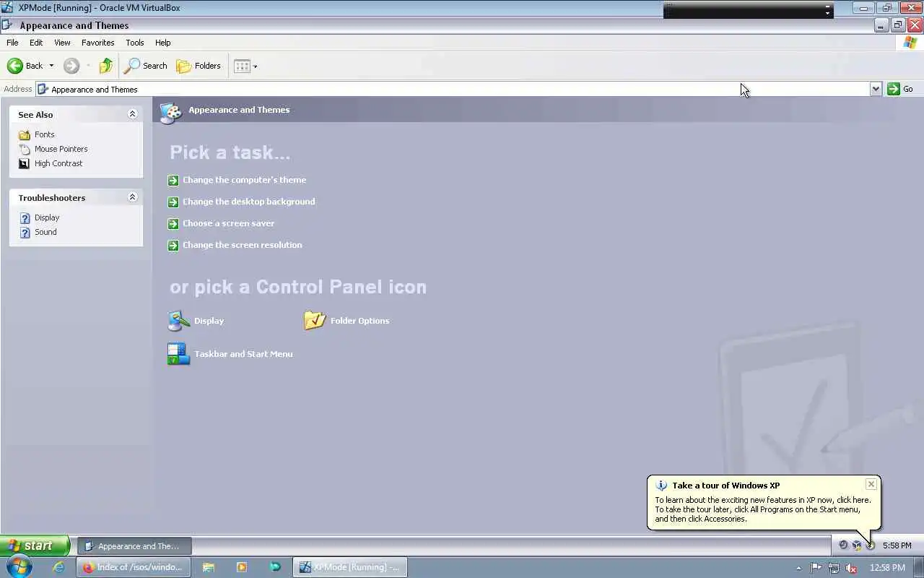Open the Views toolbar button

tap(242, 66)
